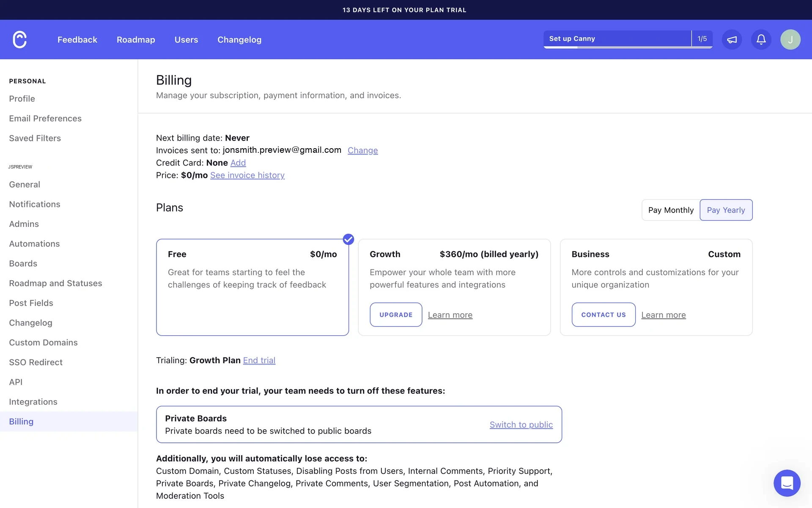Viewport: 812px width, 508px height.
Task: Select the Free plan card
Action: [x=252, y=287]
